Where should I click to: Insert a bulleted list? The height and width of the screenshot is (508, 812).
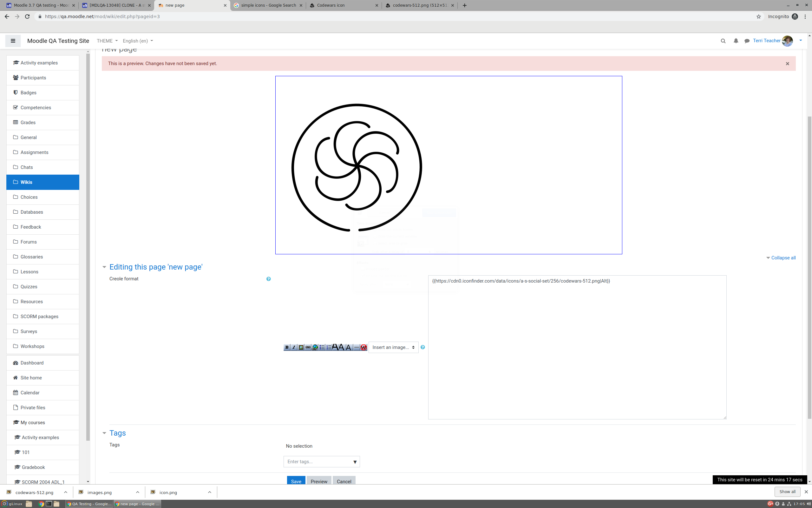(322, 347)
